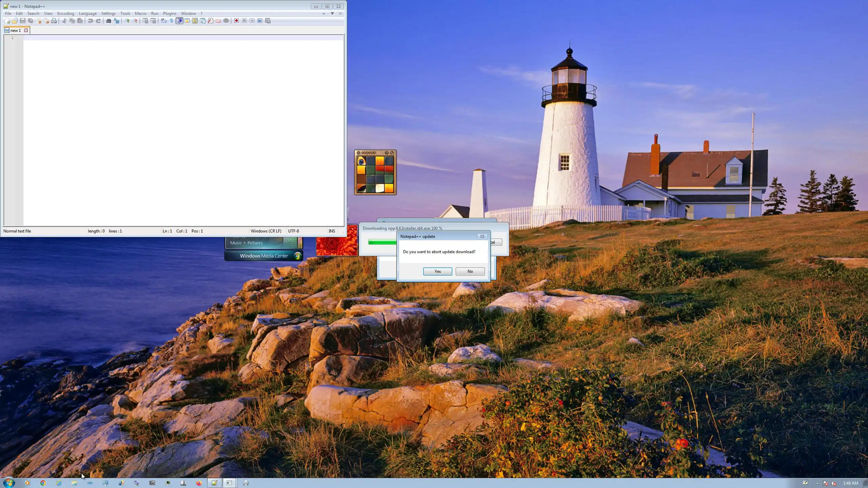The width and height of the screenshot is (868, 488).
Task: Open Firefox from the taskbar
Action: (x=199, y=483)
